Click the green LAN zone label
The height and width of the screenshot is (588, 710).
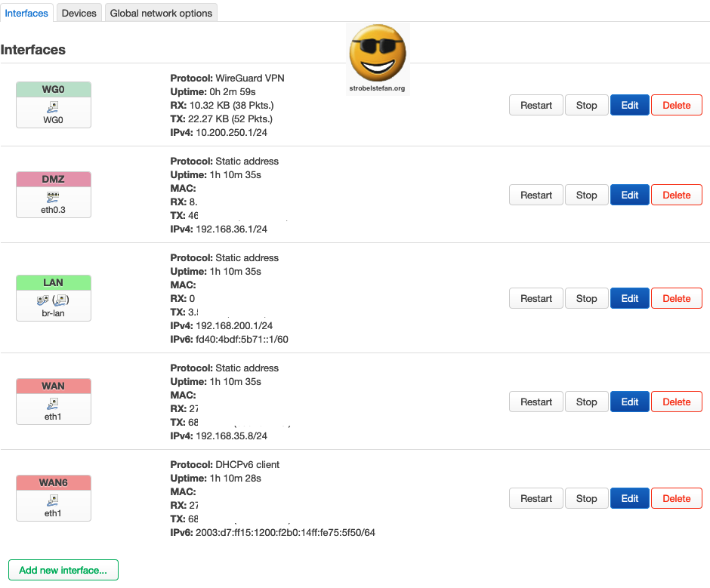tap(53, 282)
